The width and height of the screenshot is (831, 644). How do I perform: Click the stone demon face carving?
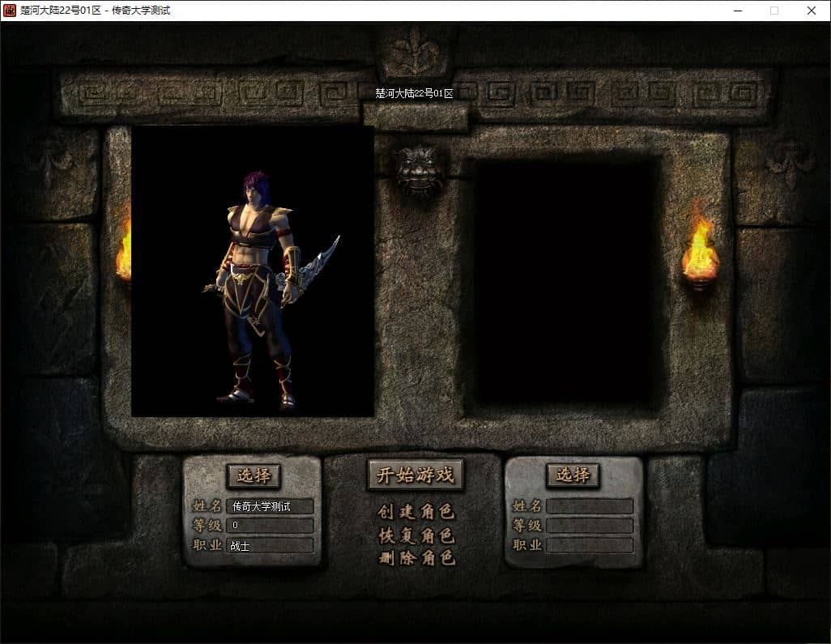click(x=418, y=172)
